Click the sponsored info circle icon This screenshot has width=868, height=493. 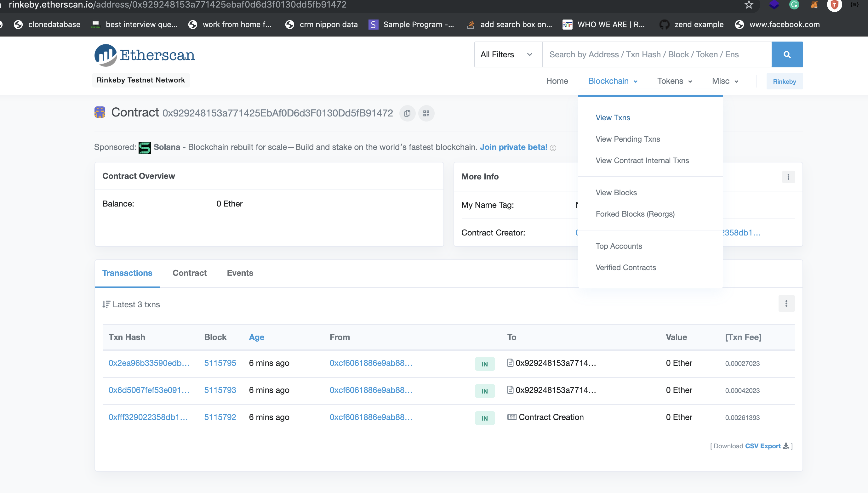[x=553, y=148]
